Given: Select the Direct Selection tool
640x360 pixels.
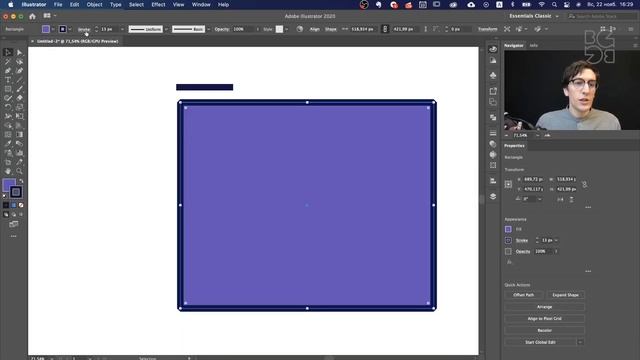Looking at the screenshot, I should (x=19, y=52).
